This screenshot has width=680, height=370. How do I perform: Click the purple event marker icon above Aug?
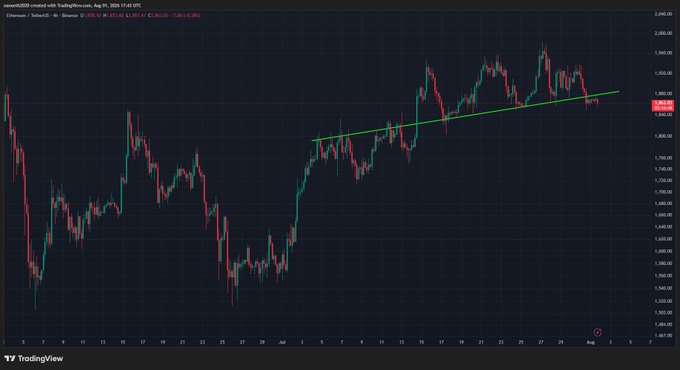tap(597, 332)
